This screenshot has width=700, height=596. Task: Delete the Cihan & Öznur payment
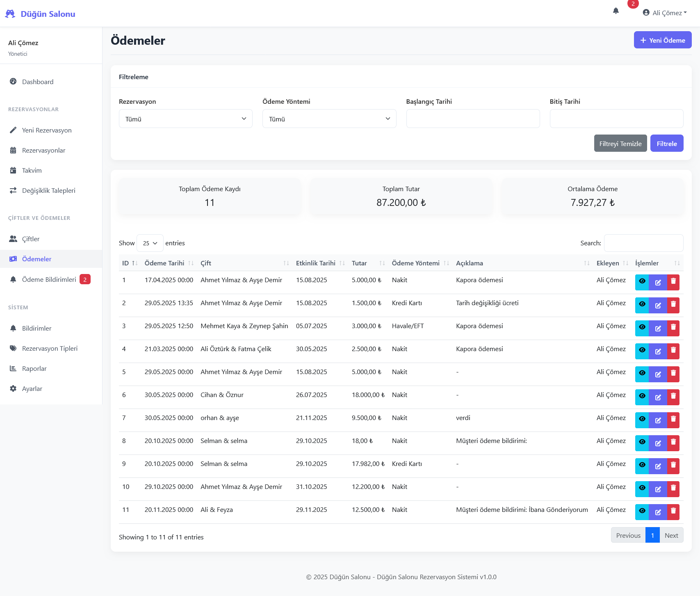click(673, 397)
